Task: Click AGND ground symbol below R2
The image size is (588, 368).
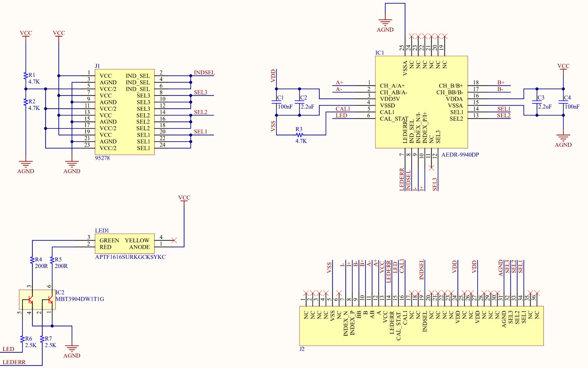Action: pyautogui.click(x=26, y=164)
